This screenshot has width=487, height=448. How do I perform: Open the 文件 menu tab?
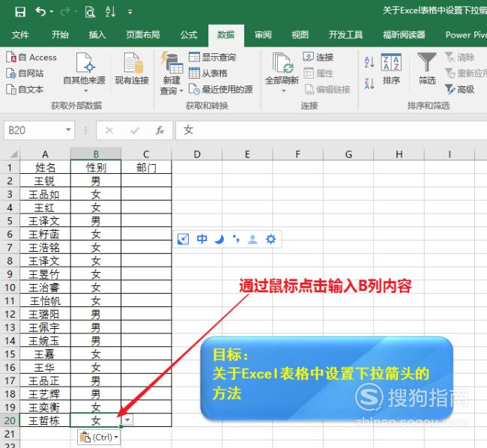coord(20,34)
